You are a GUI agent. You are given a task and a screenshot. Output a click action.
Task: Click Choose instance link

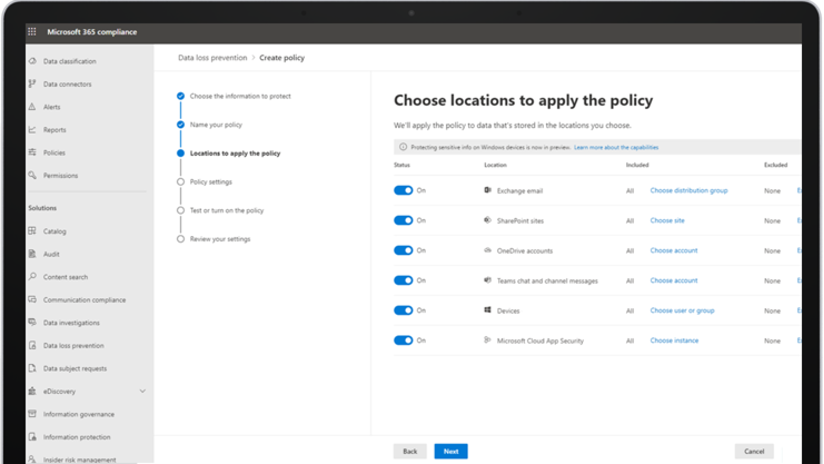coord(674,340)
